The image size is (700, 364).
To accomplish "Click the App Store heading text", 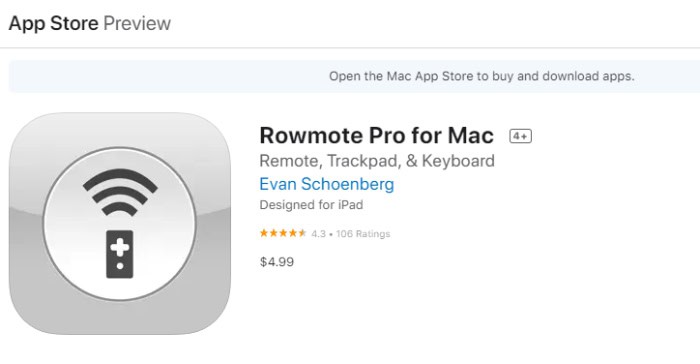I will pos(54,23).
